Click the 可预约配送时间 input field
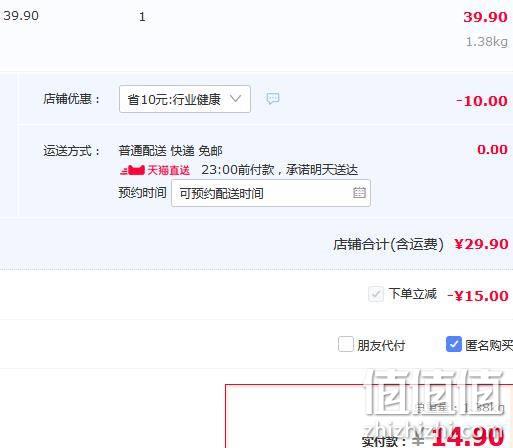The width and height of the screenshot is (513, 448). [271, 193]
